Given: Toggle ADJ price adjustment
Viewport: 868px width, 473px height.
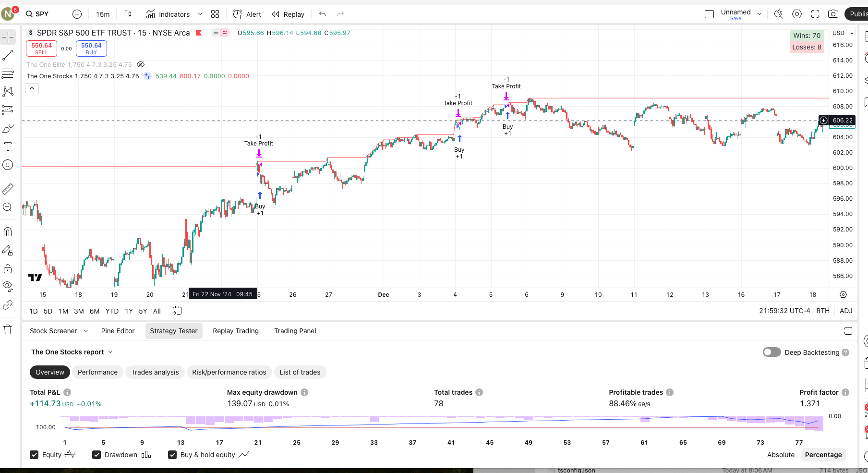Looking at the screenshot, I should pyautogui.click(x=846, y=311).
